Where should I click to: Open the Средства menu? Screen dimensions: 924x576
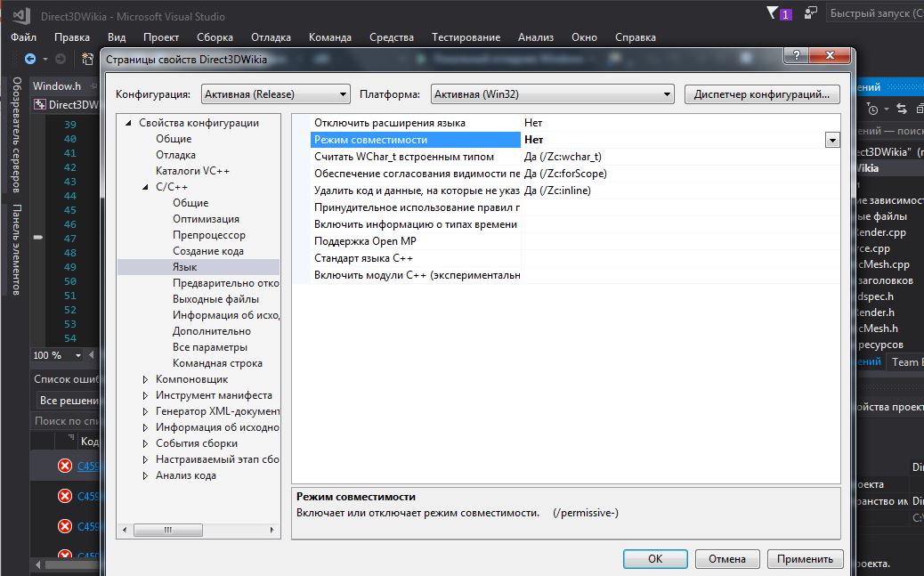coord(392,37)
